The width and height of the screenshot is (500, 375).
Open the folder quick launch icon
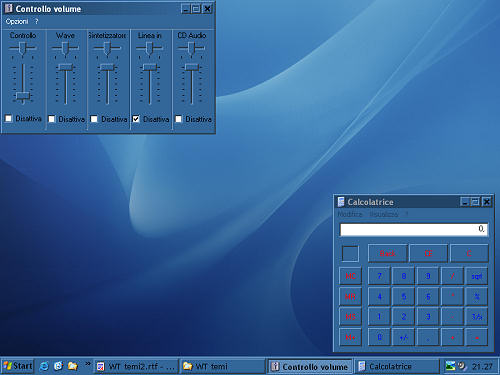pyautogui.click(x=73, y=366)
